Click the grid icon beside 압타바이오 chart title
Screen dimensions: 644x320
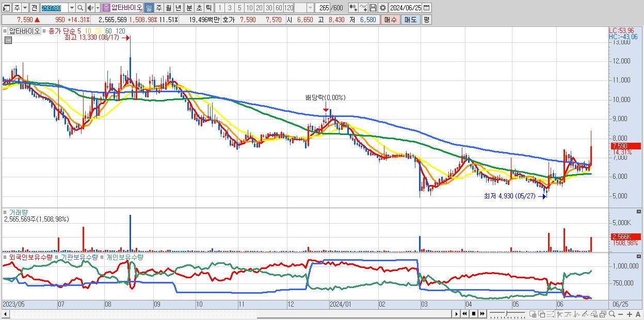pyautogui.click(x=8, y=40)
